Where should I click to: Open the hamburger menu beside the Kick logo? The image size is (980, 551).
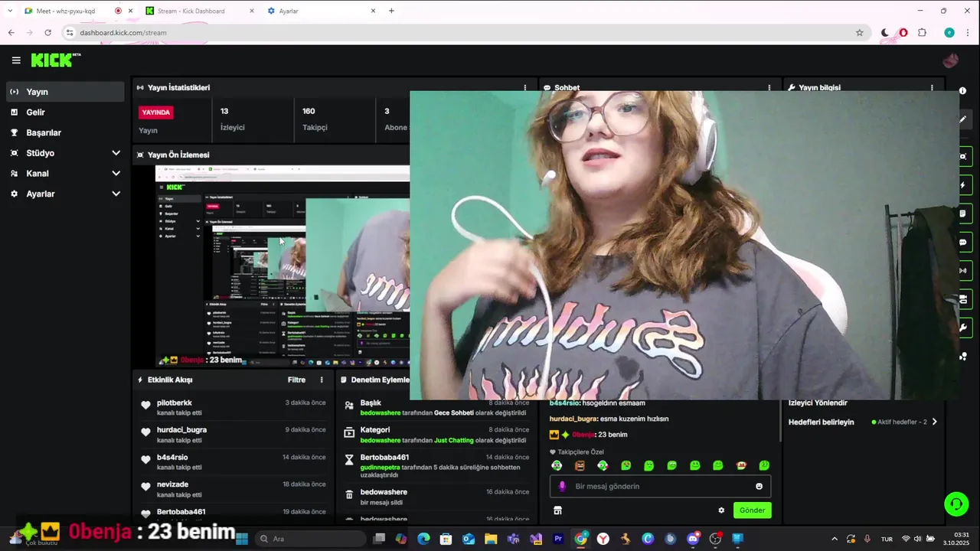pos(16,60)
